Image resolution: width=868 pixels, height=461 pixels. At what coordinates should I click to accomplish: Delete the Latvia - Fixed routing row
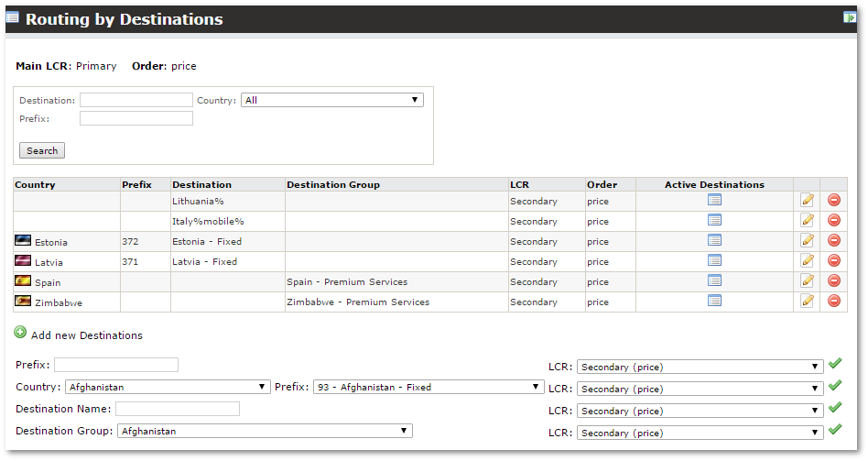point(833,260)
